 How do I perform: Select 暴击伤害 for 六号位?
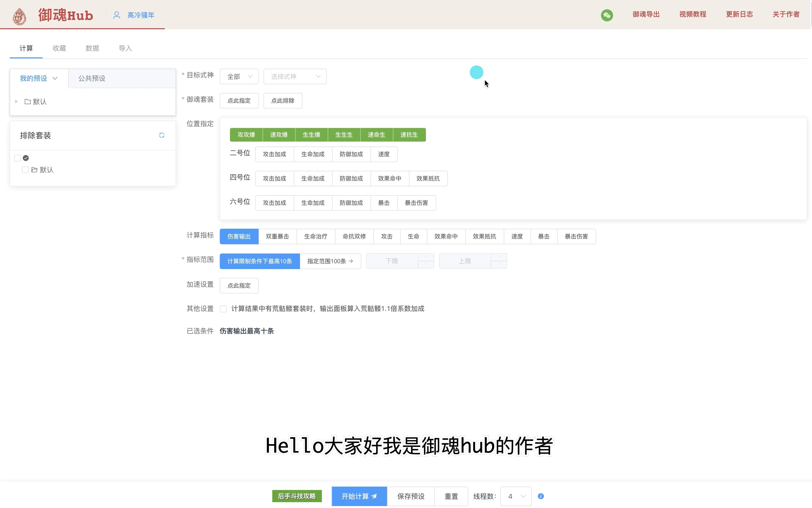click(x=416, y=203)
